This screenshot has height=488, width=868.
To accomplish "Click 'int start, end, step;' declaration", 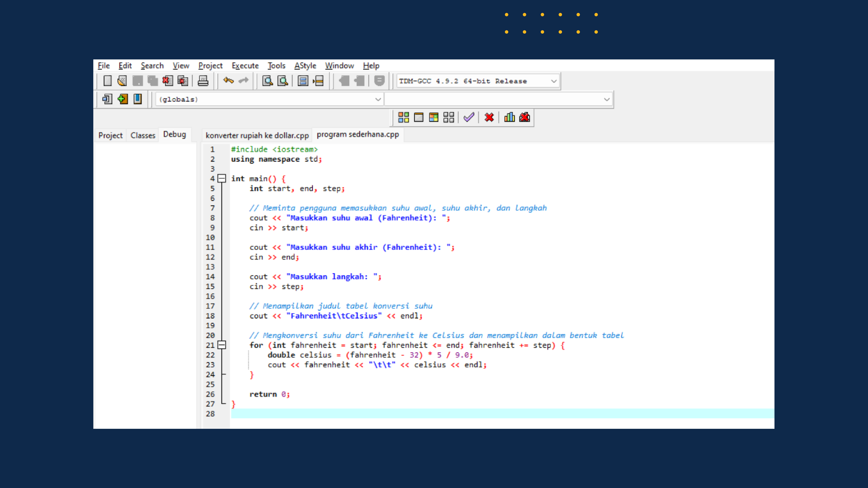I will pos(297,189).
